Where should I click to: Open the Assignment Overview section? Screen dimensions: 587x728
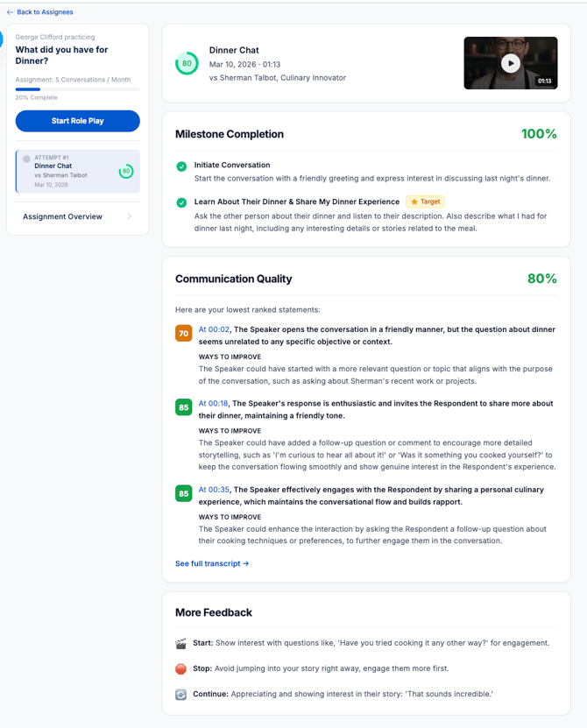[63, 216]
